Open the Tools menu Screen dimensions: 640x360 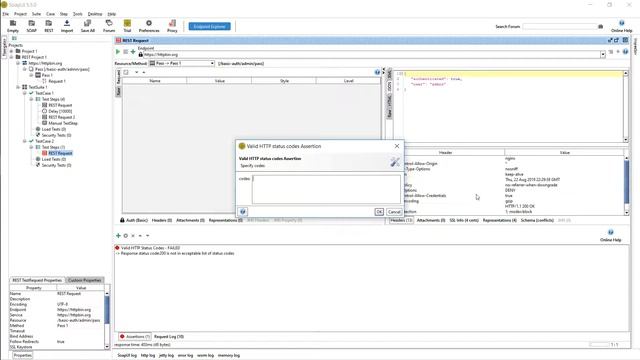tap(78, 14)
